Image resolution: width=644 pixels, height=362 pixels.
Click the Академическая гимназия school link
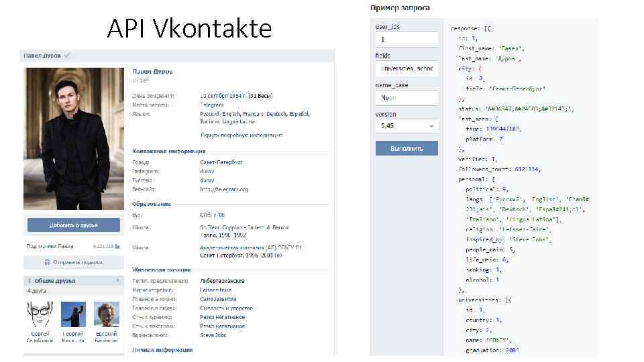click(x=251, y=247)
